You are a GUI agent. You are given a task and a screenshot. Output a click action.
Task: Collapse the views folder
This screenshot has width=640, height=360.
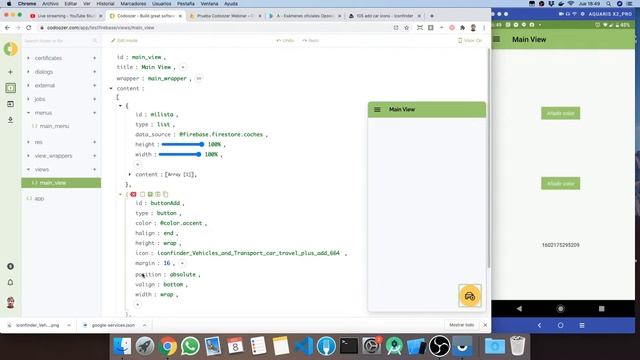(x=28, y=169)
